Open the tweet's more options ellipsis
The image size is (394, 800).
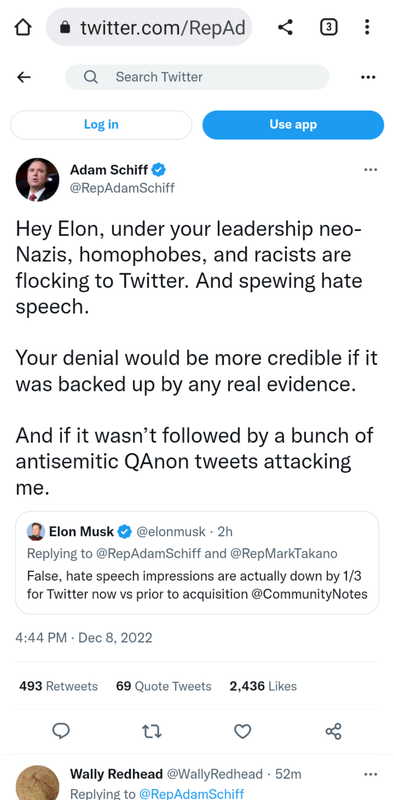pyautogui.click(x=371, y=169)
